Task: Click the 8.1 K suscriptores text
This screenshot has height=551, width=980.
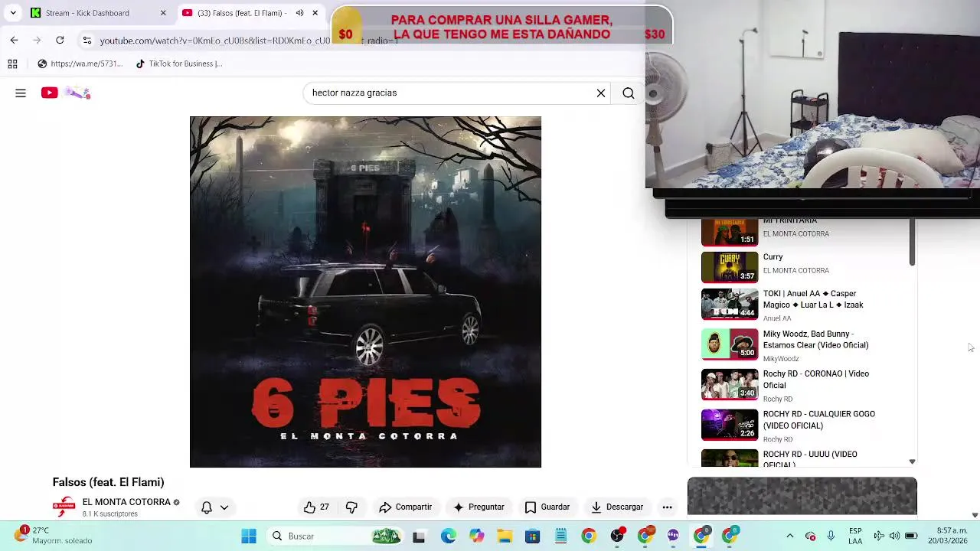Action: (x=109, y=514)
